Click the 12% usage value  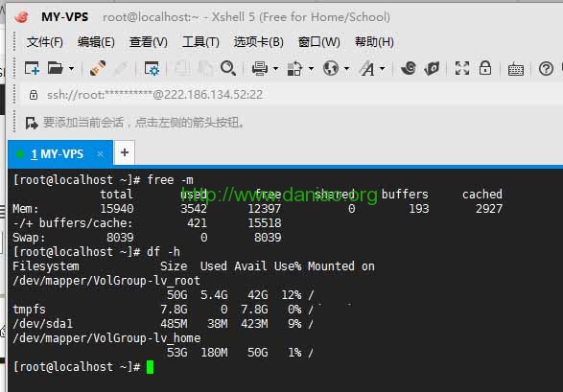click(292, 295)
